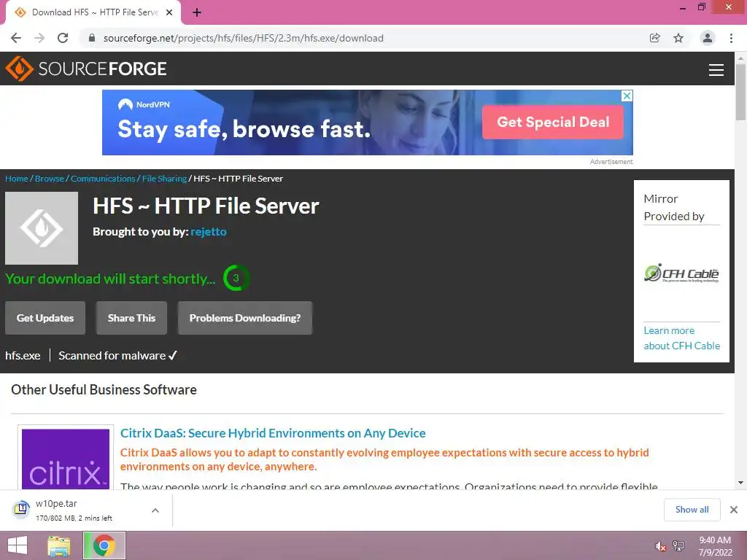The width and height of the screenshot is (747, 560).
Task: Open the SourceForge hamburger menu
Action: [x=716, y=69]
